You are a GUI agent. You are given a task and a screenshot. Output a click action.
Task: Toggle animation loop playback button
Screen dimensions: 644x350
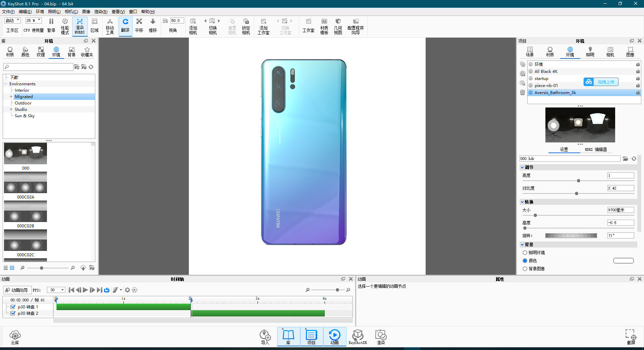(107, 290)
